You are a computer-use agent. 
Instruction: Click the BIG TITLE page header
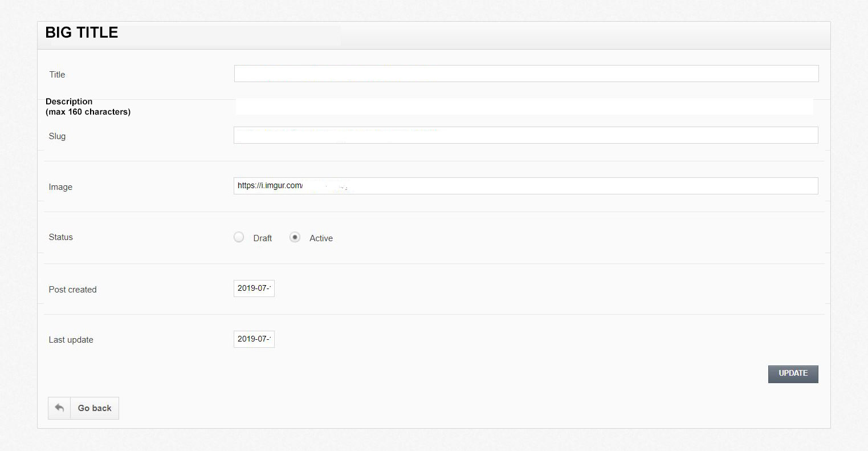81,32
